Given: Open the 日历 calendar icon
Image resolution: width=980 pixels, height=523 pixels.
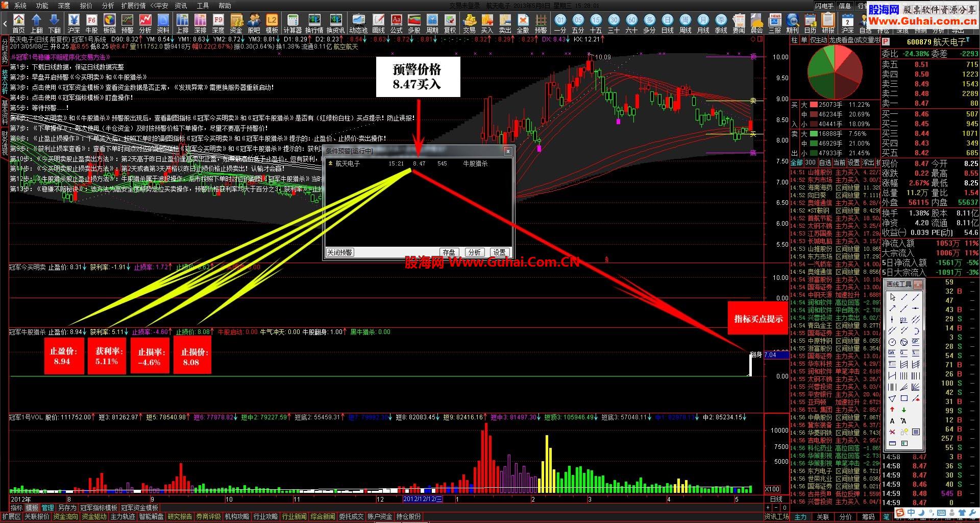Looking at the screenshot, I should tap(811, 23).
